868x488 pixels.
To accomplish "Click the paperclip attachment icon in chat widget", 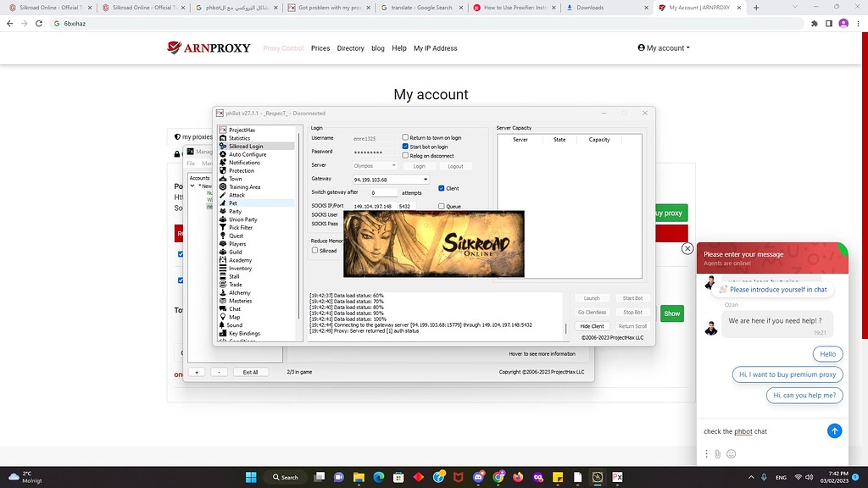I will tap(717, 453).
